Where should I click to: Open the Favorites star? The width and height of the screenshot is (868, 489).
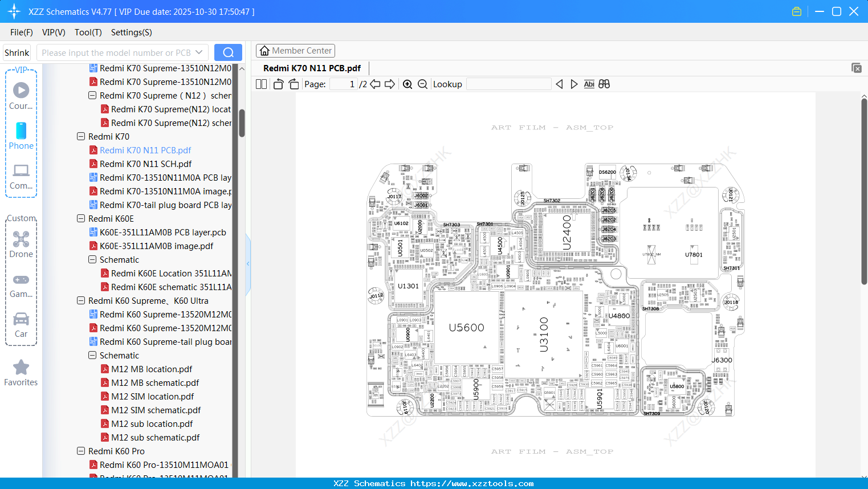(x=21, y=373)
